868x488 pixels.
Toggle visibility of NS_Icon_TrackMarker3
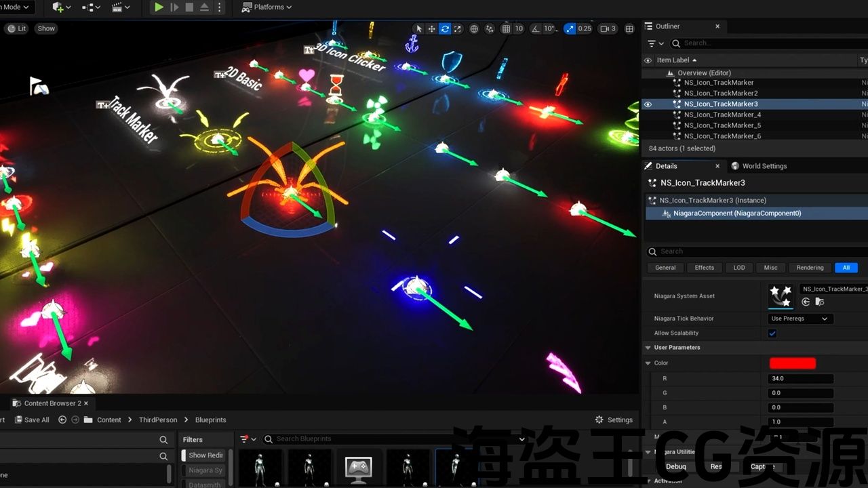pos(648,104)
